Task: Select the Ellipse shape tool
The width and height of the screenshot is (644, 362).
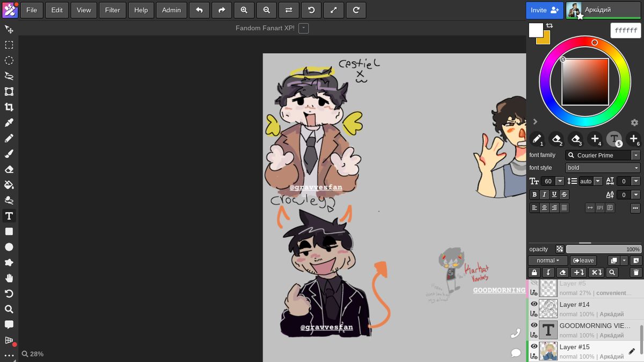Action: 9,247
